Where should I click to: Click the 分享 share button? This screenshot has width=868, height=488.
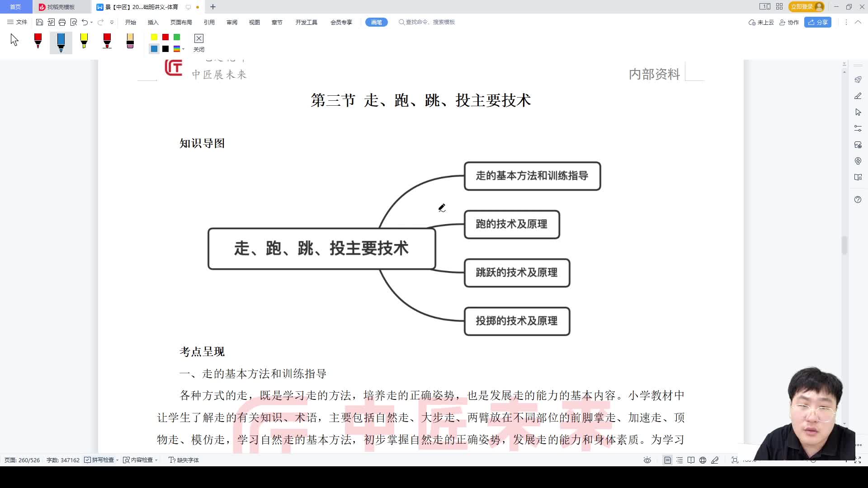click(817, 22)
